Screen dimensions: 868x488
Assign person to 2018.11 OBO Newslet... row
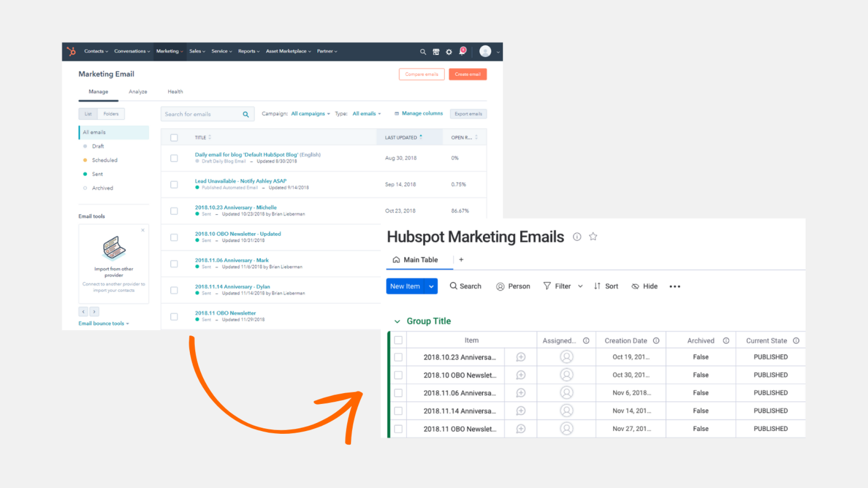(x=566, y=428)
